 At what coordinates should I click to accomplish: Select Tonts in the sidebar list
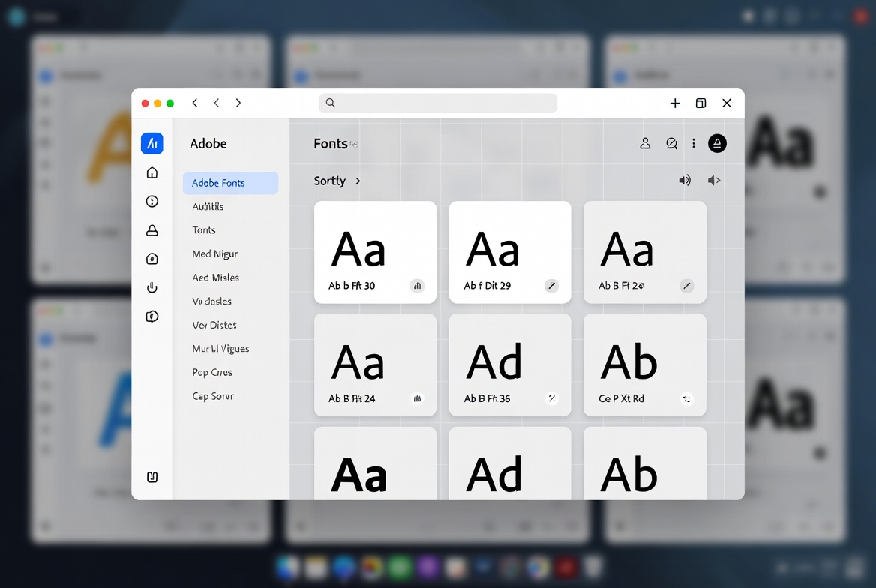point(204,230)
